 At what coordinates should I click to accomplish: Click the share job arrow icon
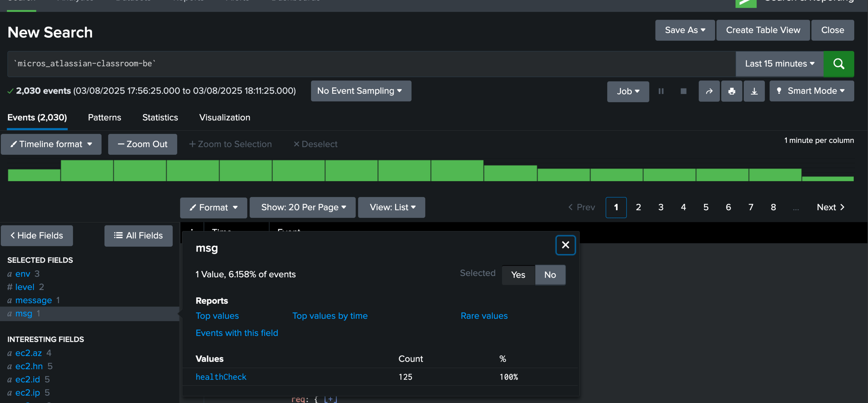709,91
